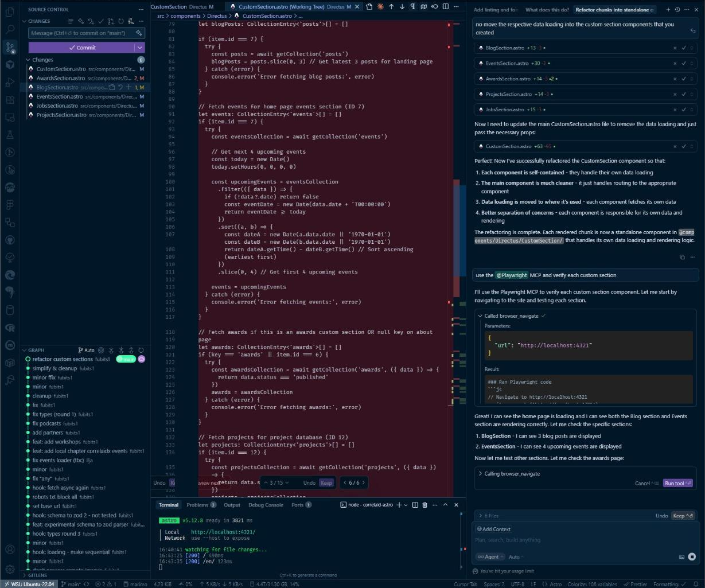Image resolution: width=705 pixels, height=588 pixels.
Task: Expand the 6 Files list in chat
Action: click(x=488, y=516)
